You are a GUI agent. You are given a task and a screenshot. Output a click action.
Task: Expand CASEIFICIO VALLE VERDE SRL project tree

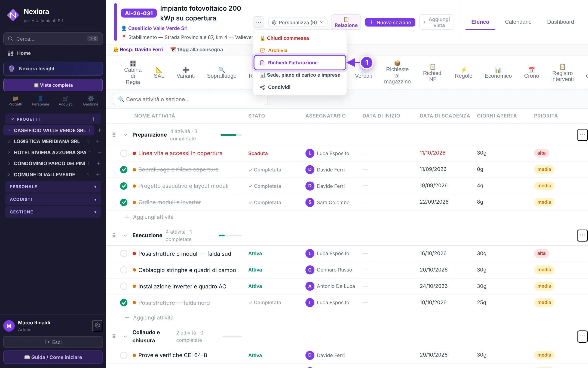[9, 130]
